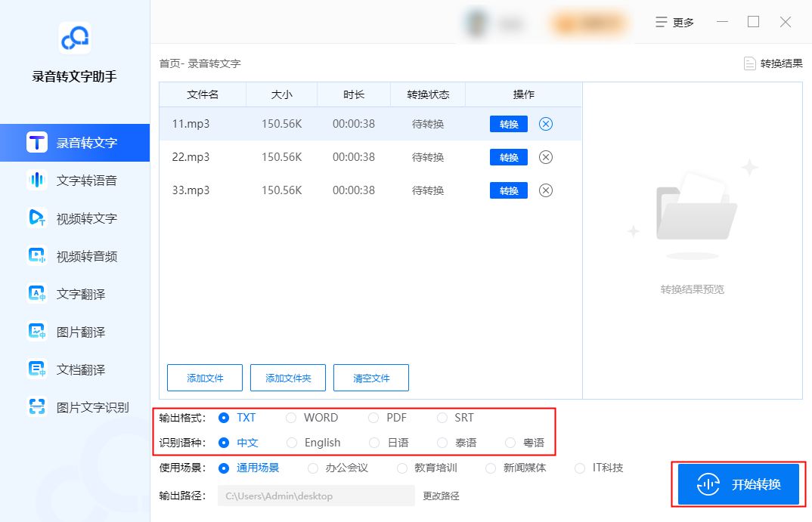Open 文档翻译 in sidebar
812x522 pixels.
click(75, 369)
